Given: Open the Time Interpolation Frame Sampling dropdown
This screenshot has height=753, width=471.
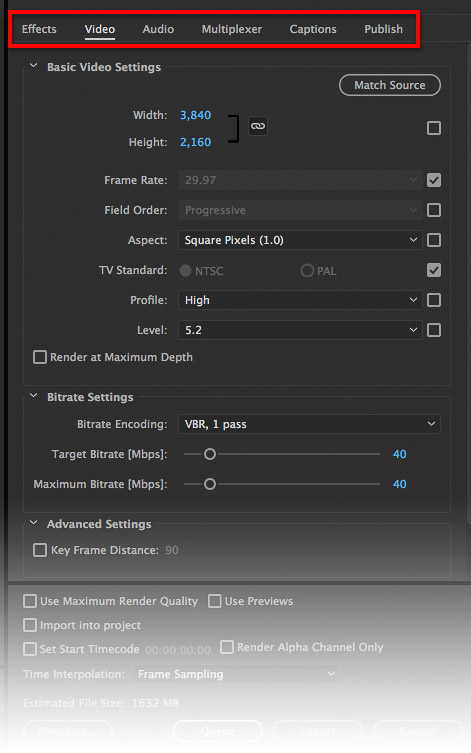Looking at the screenshot, I should click(236, 674).
